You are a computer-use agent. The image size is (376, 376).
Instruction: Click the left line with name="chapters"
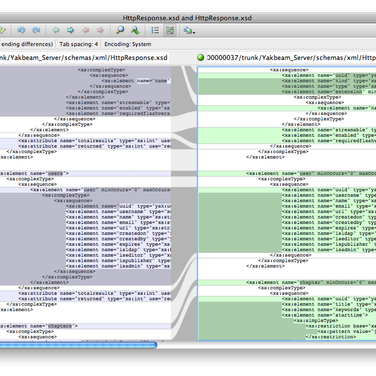click(85, 326)
